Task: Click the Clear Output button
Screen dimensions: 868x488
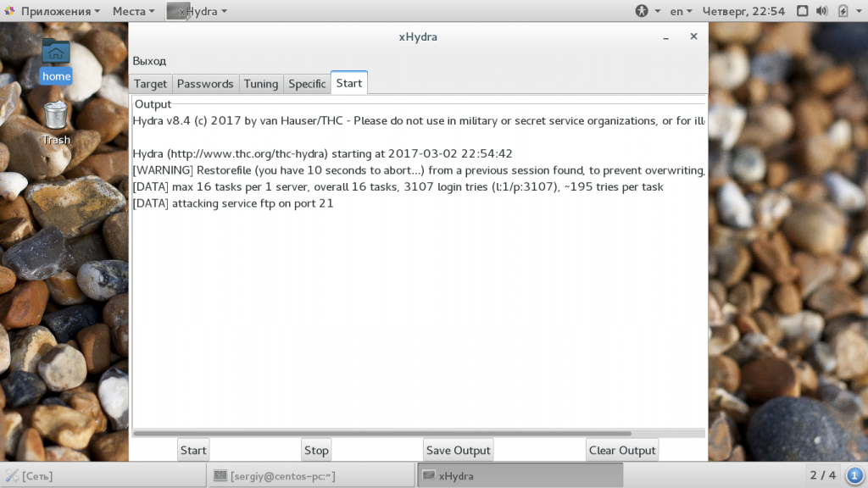Action: (x=622, y=451)
